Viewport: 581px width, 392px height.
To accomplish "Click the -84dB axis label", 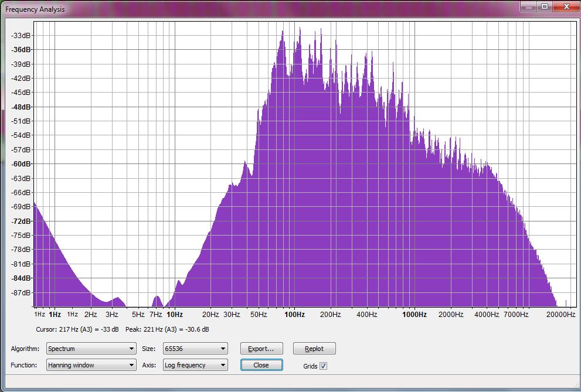I will point(21,278).
